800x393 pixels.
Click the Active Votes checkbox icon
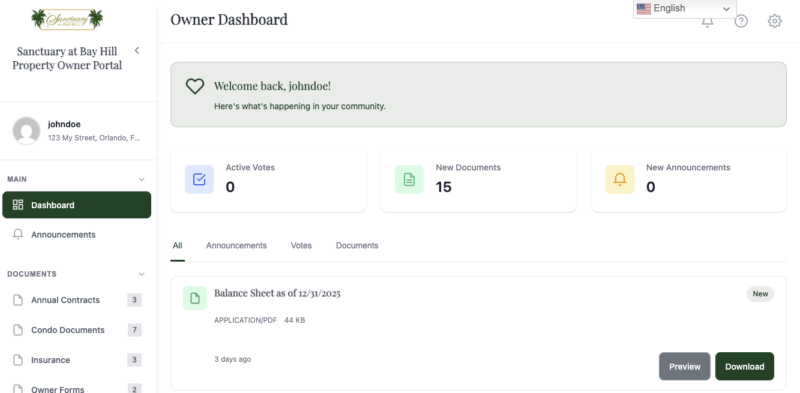(x=199, y=179)
